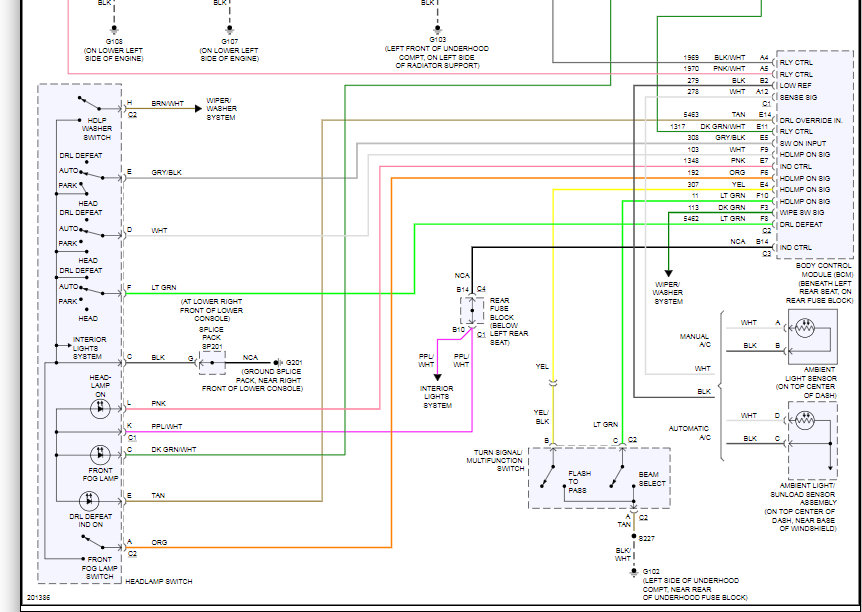Click the 'E14' BCM terminal label
This screenshot has height=612, width=862.
point(765,115)
